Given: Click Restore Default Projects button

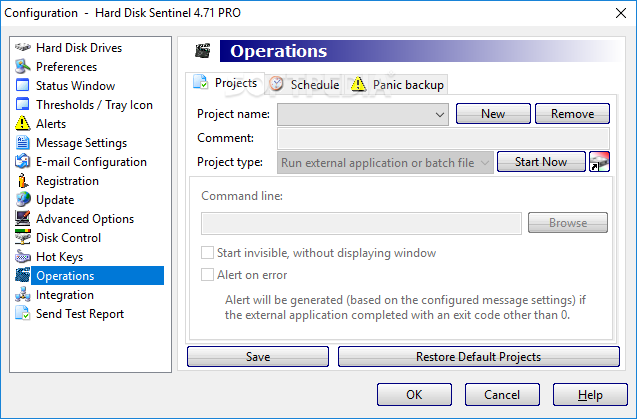Looking at the screenshot, I should (x=479, y=356).
